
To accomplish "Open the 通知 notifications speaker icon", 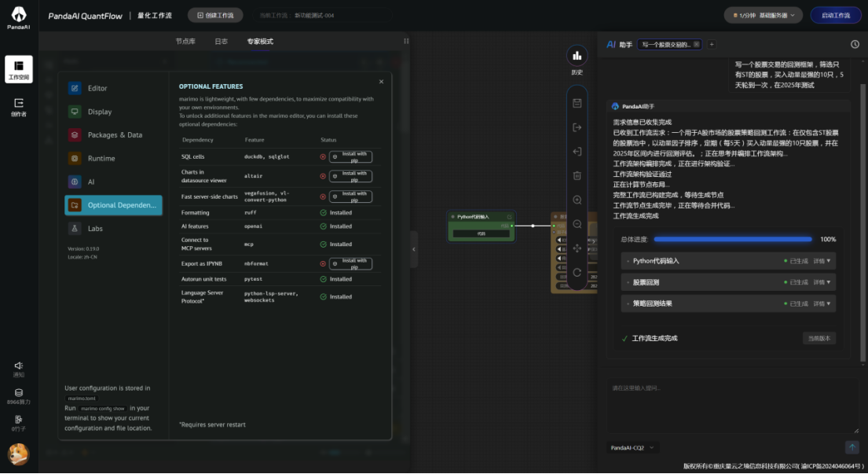I will (19, 366).
